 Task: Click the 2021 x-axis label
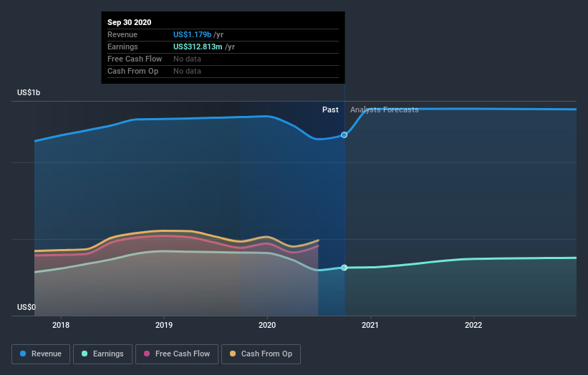click(x=370, y=325)
